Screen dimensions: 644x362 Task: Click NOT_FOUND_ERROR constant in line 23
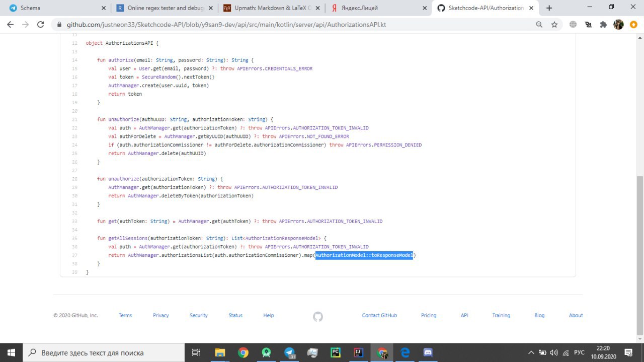click(328, 136)
